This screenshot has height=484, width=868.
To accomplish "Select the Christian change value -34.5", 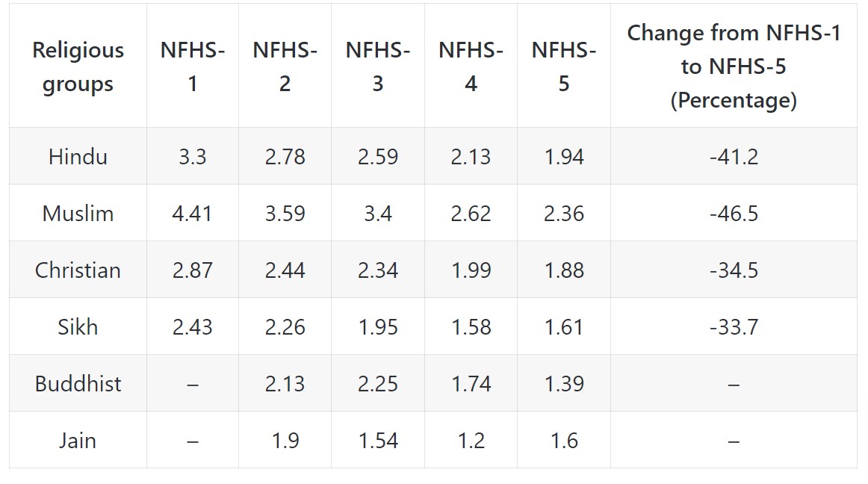I will tap(734, 270).
